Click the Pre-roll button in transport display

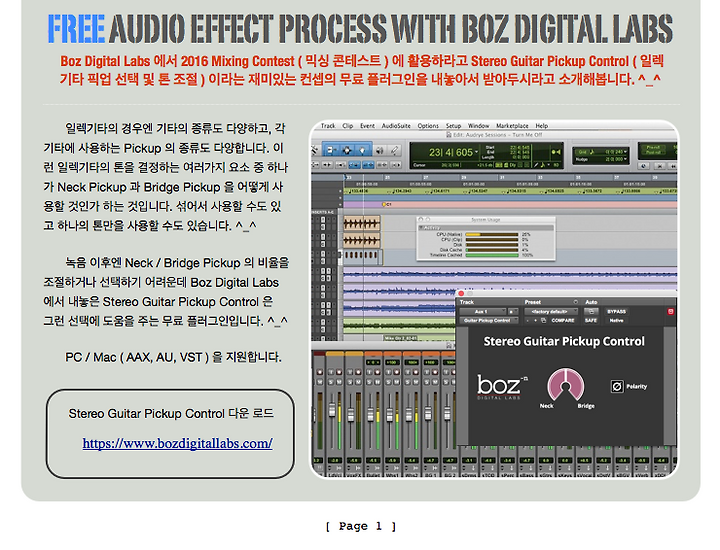coord(653,147)
